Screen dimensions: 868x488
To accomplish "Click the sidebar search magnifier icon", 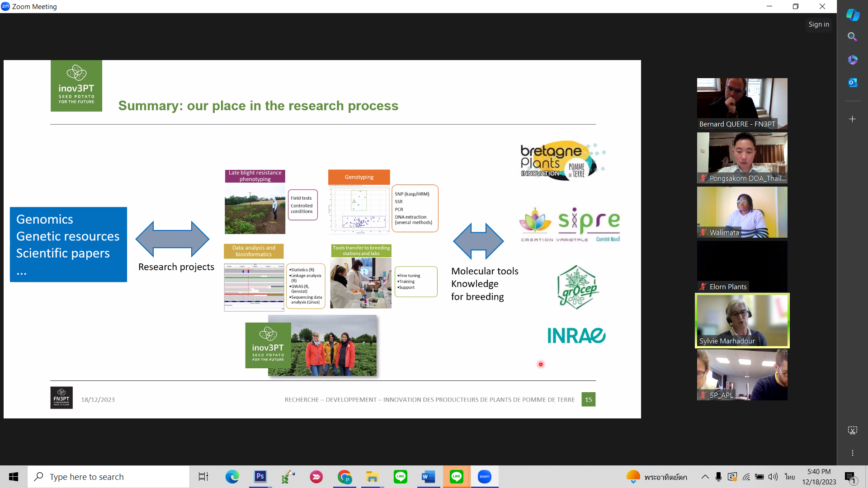I will (852, 37).
